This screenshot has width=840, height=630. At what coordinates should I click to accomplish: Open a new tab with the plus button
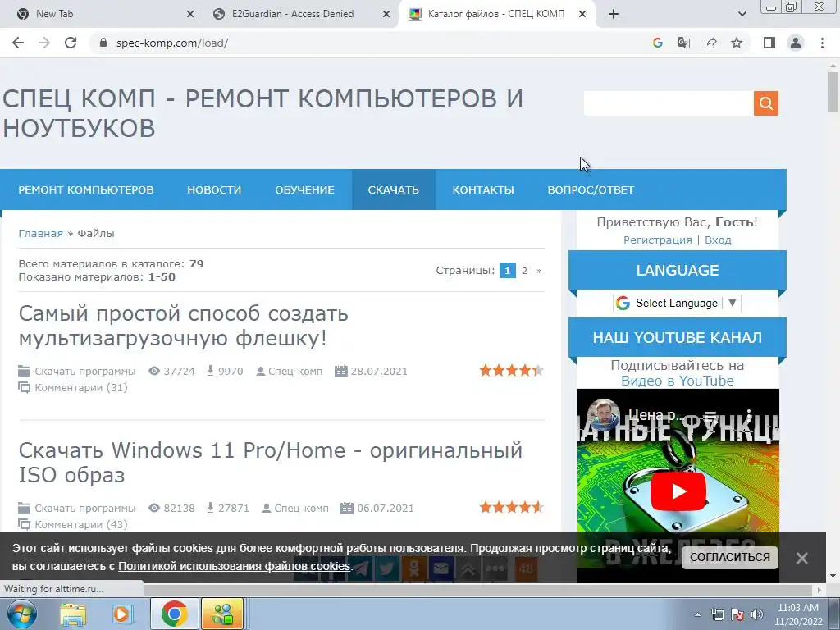tap(614, 15)
